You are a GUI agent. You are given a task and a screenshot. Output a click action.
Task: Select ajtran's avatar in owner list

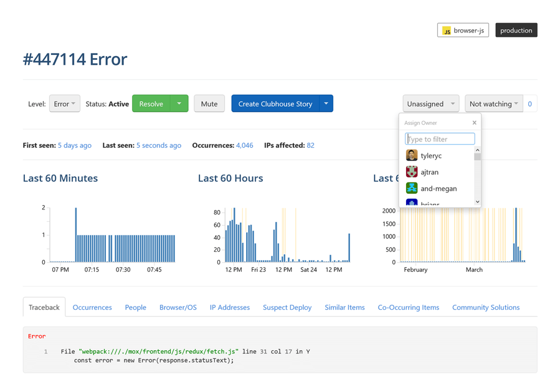click(412, 172)
